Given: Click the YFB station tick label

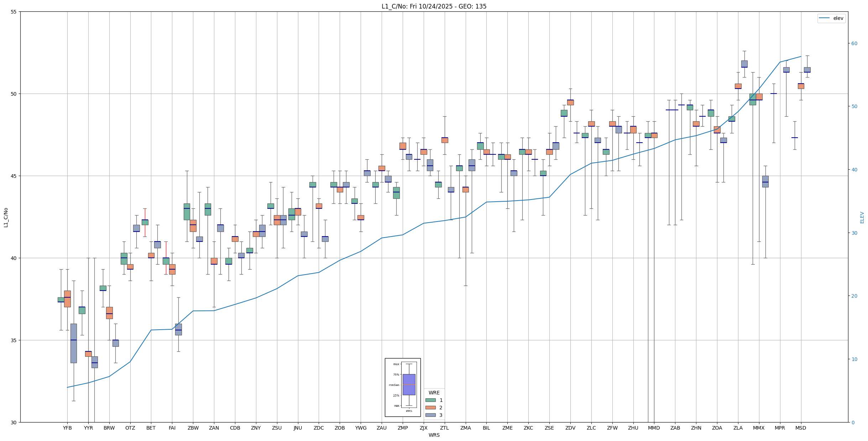Looking at the screenshot, I should click(x=67, y=428).
